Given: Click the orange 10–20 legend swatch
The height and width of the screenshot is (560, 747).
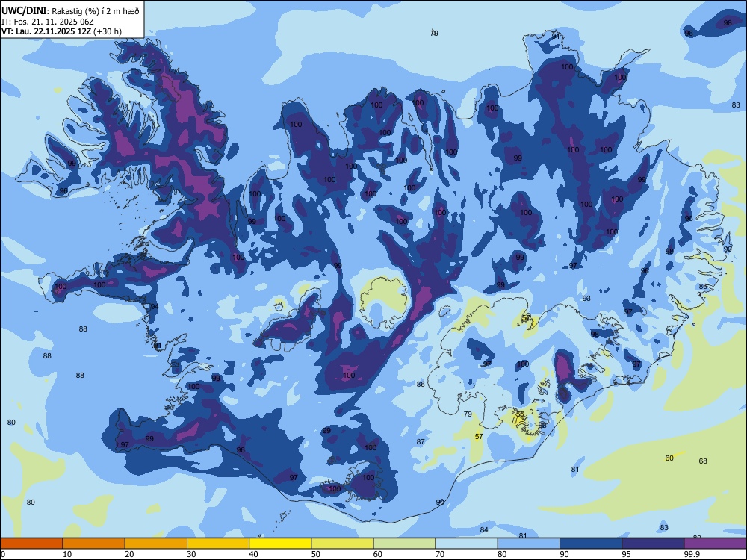Looking at the screenshot, I should [x=94, y=544].
